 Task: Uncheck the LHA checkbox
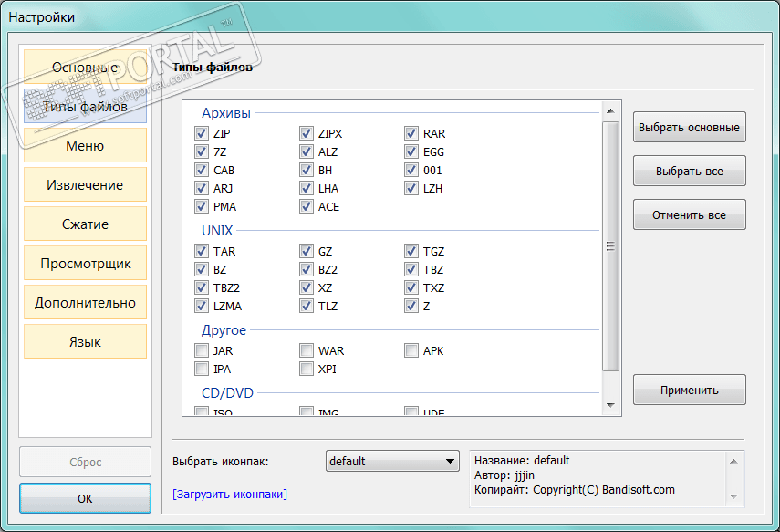[307, 188]
